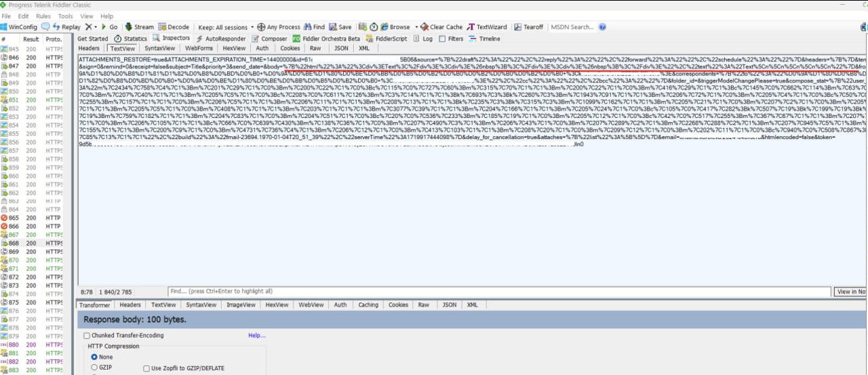Open the File menu
Screen dimensions: 868x375
point(6,16)
